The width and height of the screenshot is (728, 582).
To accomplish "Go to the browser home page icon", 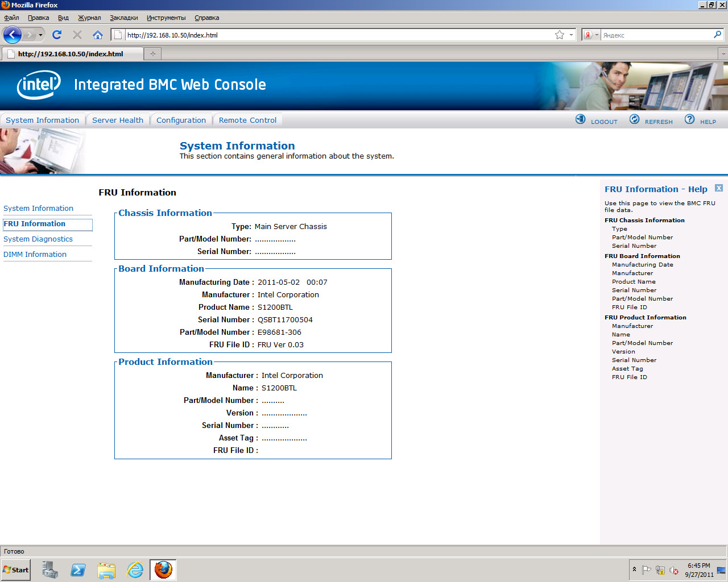I will click(98, 35).
